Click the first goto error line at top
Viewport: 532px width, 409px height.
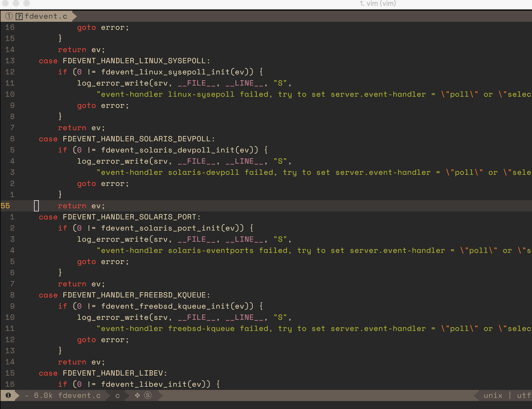coord(103,27)
